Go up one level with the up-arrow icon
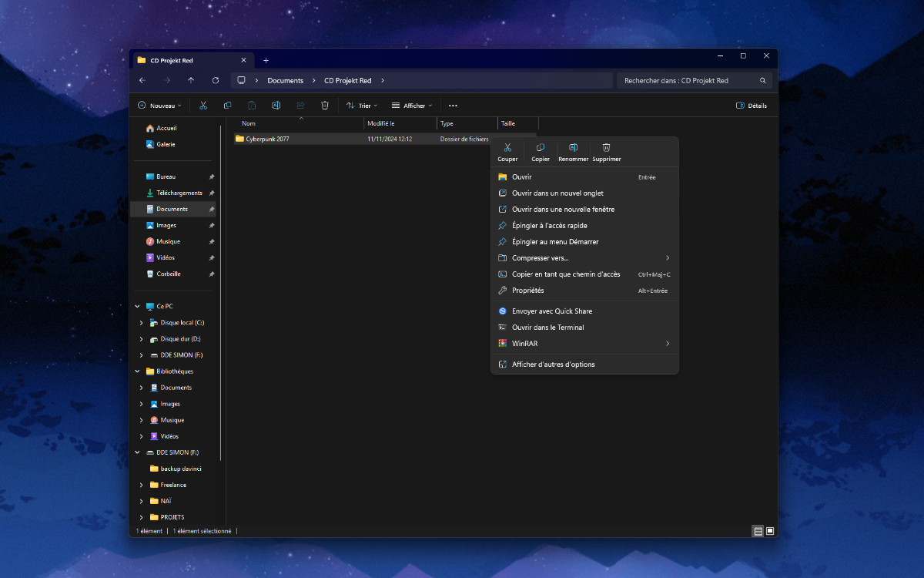 tap(191, 80)
